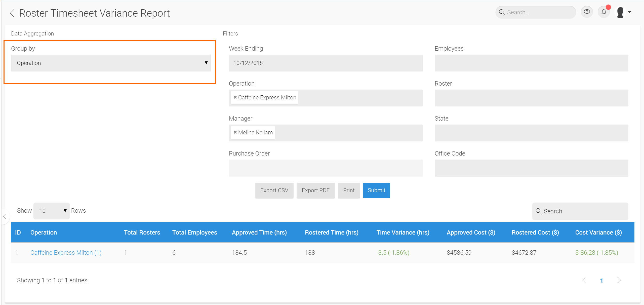Open the help chat bubble icon

[587, 12]
